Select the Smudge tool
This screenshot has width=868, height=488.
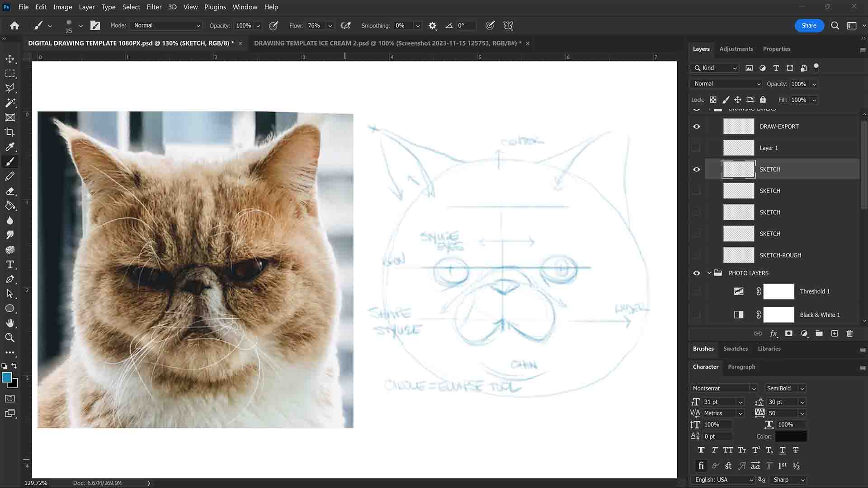click(x=10, y=235)
